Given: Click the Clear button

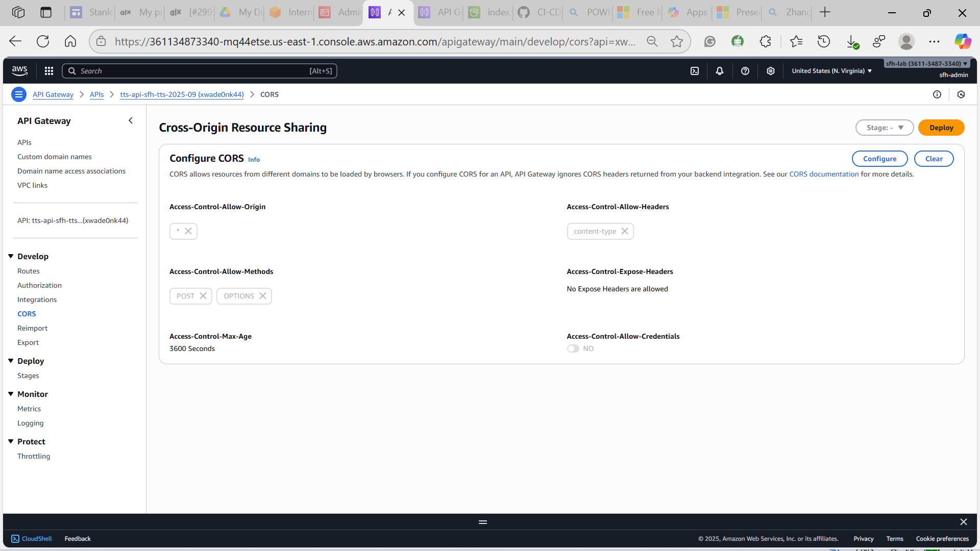Looking at the screenshot, I should (x=934, y=159).
